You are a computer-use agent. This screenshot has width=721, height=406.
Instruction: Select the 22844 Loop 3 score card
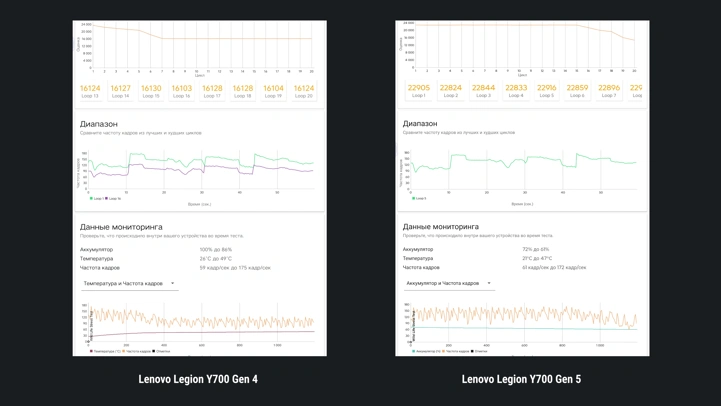click(x=483, y=91)
